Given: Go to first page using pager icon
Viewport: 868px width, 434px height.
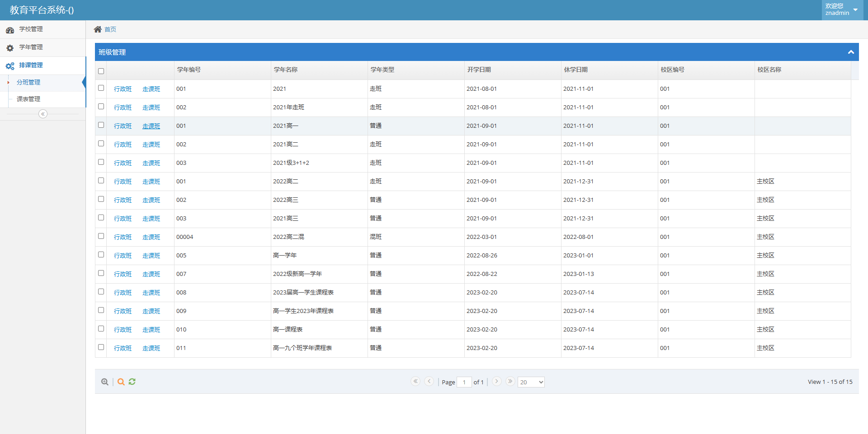Looking at the screenshot, I should [415, 381].
